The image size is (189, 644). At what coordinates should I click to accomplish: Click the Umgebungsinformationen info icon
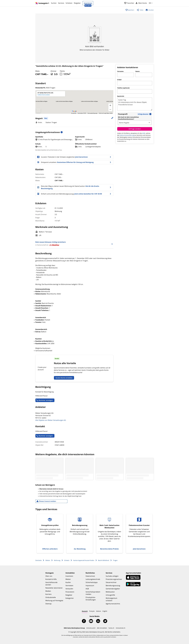62,132
